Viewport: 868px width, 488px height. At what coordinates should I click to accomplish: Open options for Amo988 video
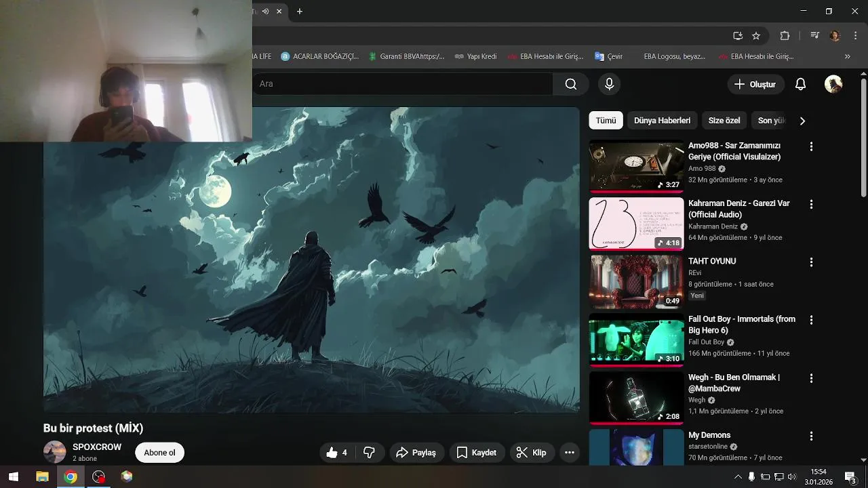pos(811,146)
